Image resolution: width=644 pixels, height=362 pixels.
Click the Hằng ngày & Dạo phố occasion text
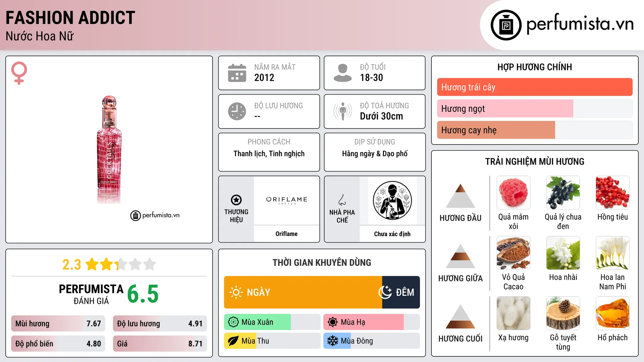(375, 154)
